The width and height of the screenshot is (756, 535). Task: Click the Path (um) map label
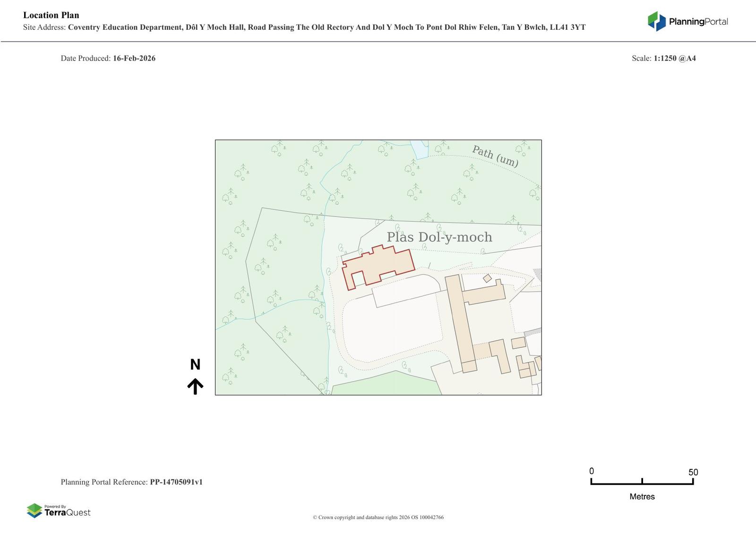pos(495,156)
